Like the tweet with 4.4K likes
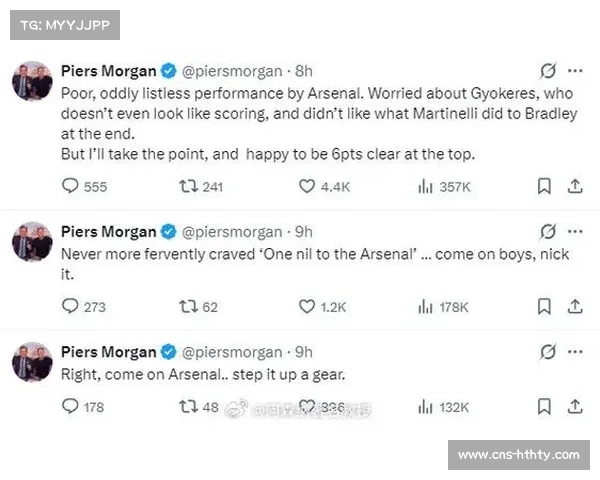Viewport: 600px width, 480px height. pos(308,186)
